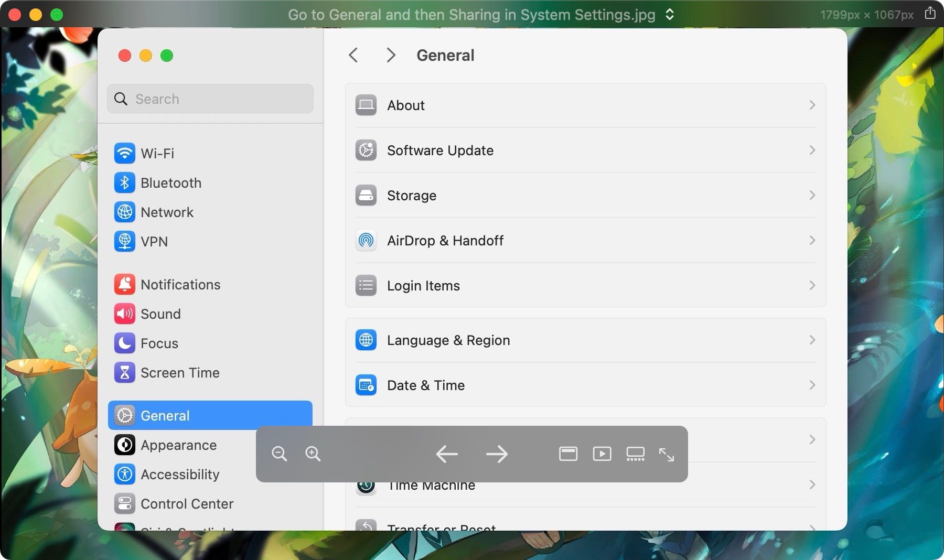
Task: Click the filename dropdown arrows in title bar
Action: 669,15
